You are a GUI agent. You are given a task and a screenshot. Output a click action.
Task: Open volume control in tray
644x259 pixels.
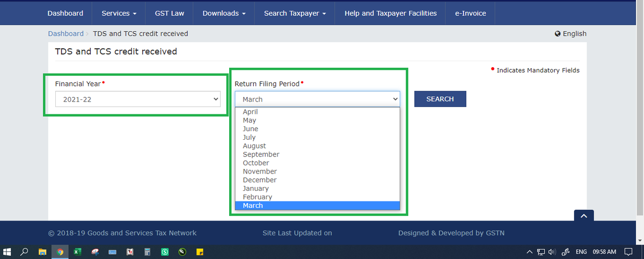click(x=551, y=251)
